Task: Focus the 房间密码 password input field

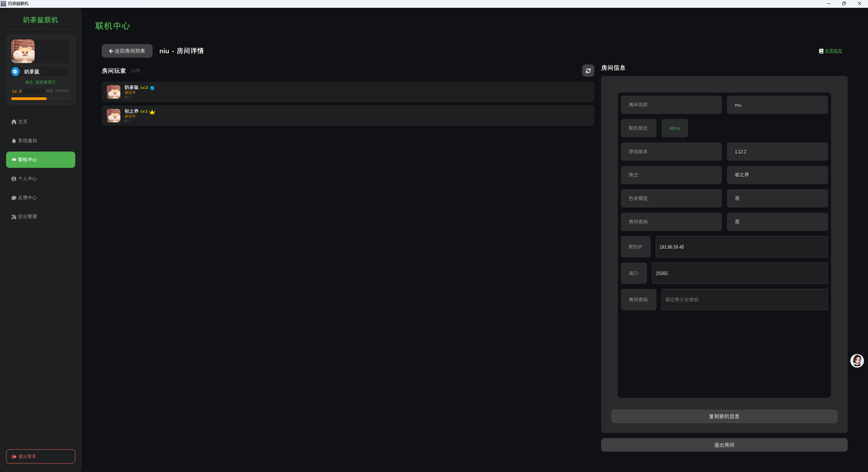Action: 744,300
